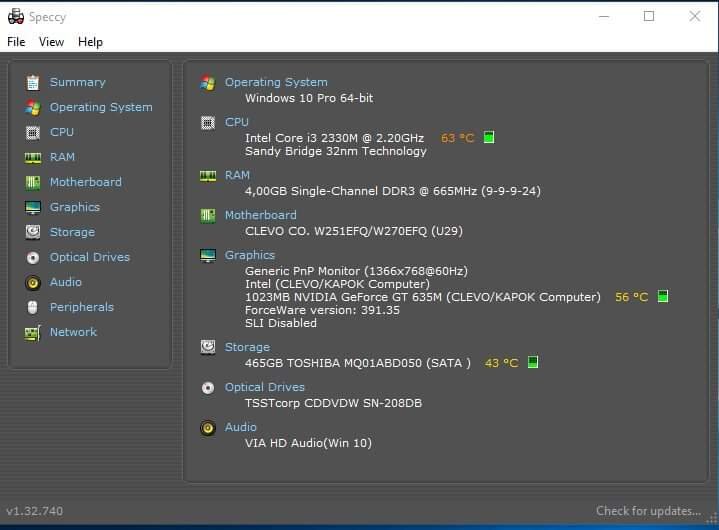This screenshot has height=530, width=719.
Task: Click the green storage temperature indicator at 43 °C
Action: click(x=532, y=362)
